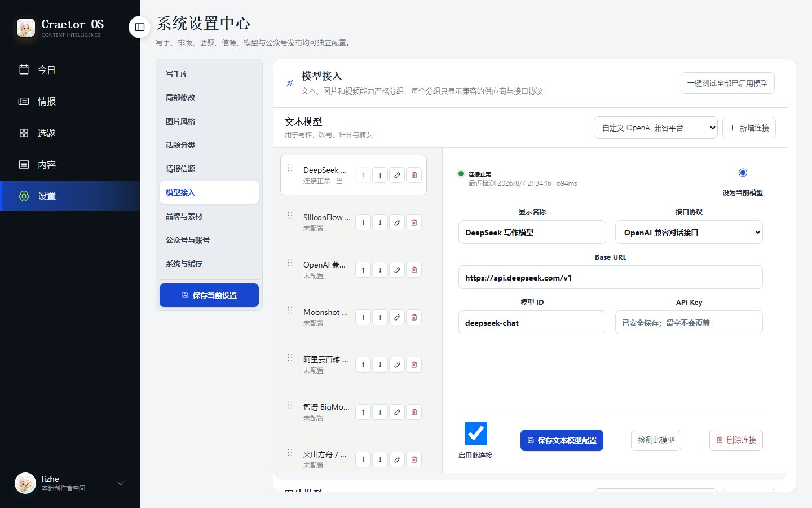Click 删除连接 button
The image size is (812, 508).
(x=736, y=440)
